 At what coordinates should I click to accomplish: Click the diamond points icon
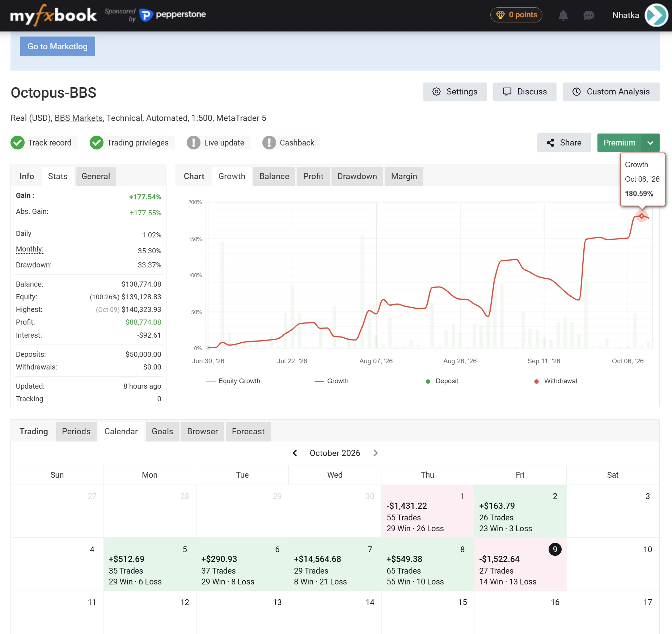[x=500, y=15]
